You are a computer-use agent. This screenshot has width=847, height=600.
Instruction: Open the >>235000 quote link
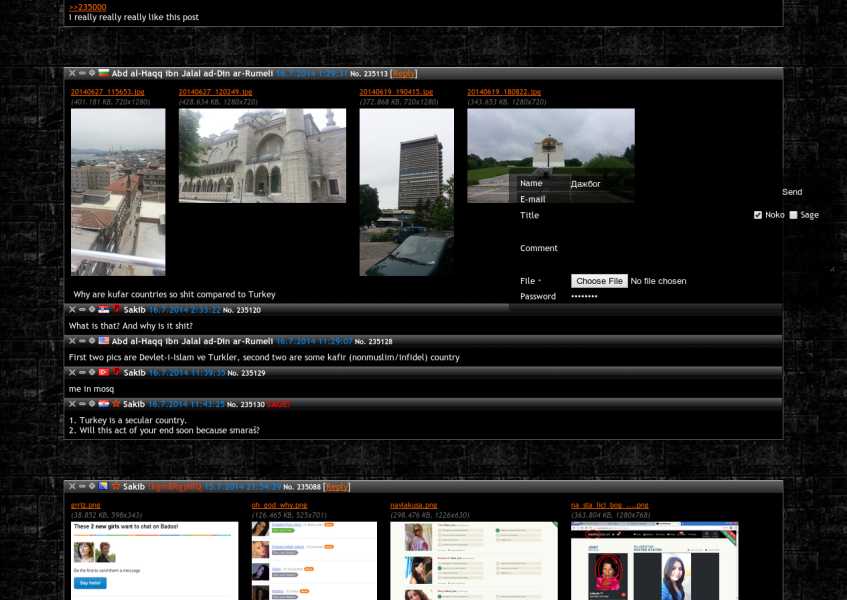(88, 7)
